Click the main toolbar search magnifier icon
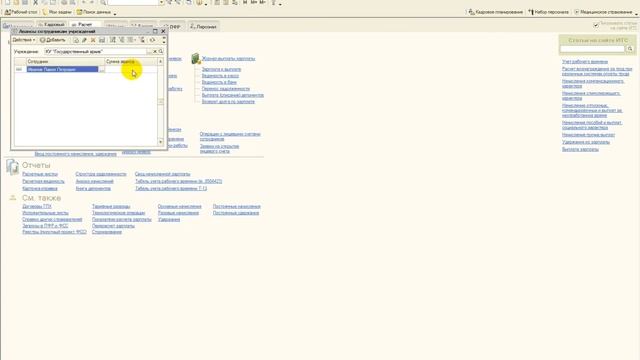The width and height of the screenshot is (640, 360). tap(103, 2)
